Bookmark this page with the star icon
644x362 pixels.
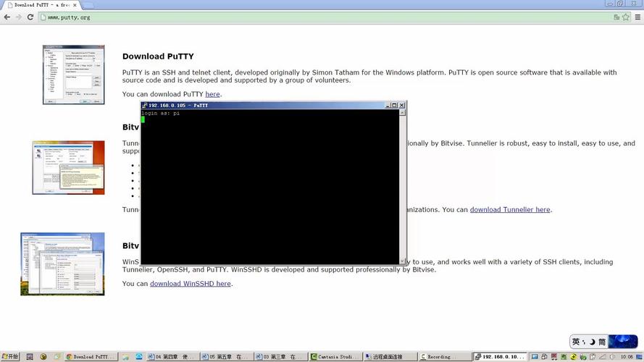pyautogui.click(x=625, y=17)
